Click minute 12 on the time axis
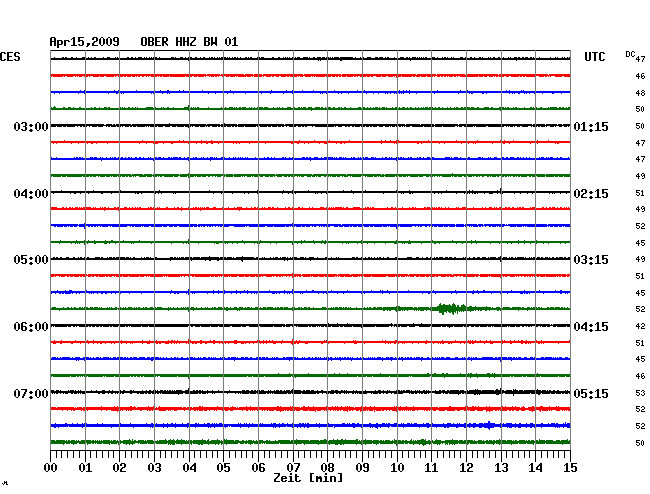 (x=466, y=468)
